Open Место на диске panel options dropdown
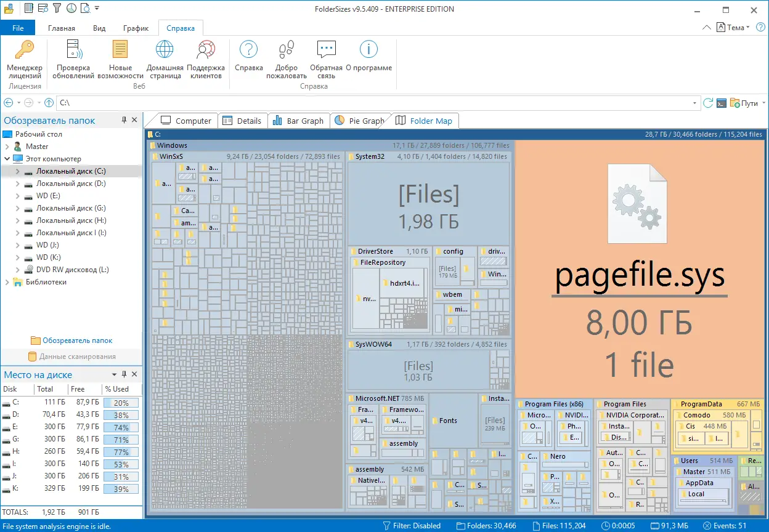Viewport: 769px width, 532px height. 113,374
